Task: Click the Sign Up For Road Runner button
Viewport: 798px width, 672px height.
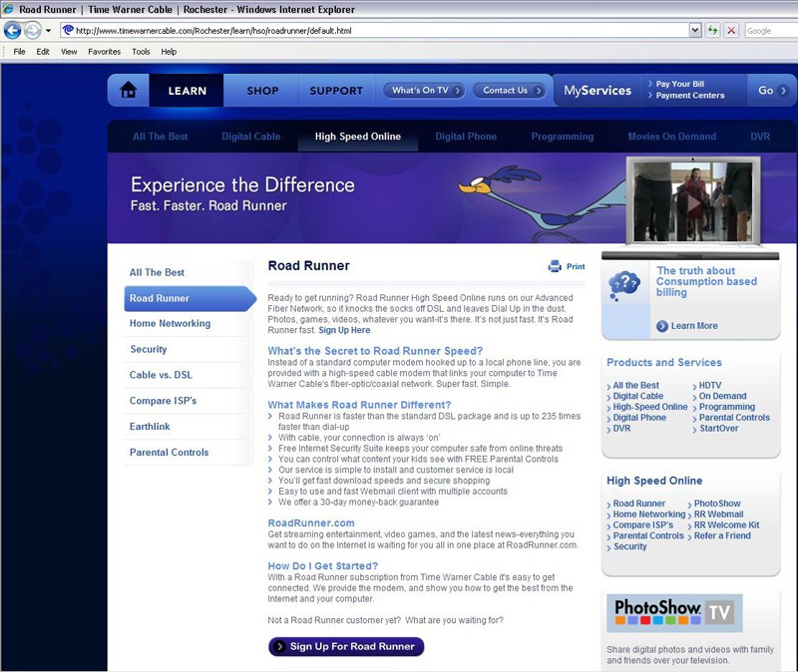Action: pos(346,646)
